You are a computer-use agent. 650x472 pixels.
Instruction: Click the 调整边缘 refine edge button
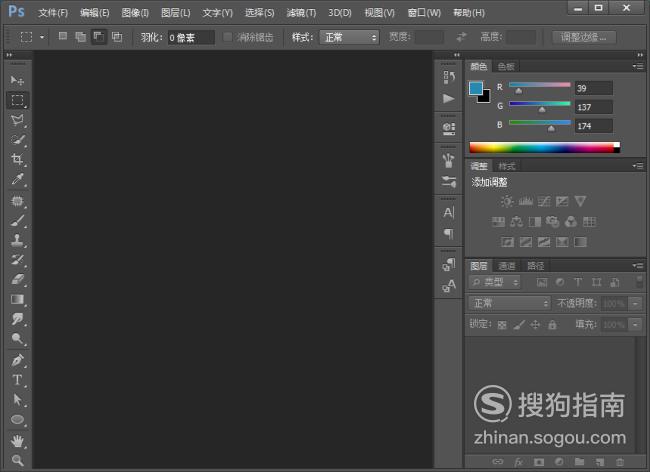point(584,37)
